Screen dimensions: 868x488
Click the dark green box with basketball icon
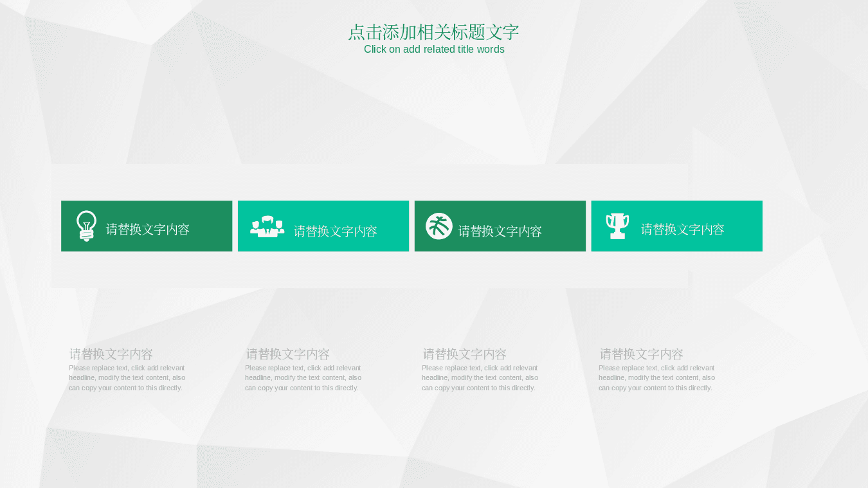[500, 226]
